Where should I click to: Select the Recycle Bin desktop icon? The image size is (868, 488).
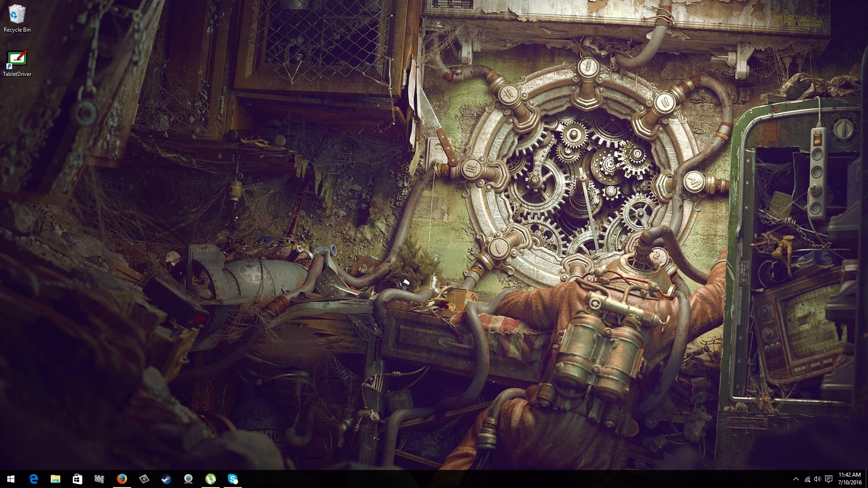click(17, 19)
